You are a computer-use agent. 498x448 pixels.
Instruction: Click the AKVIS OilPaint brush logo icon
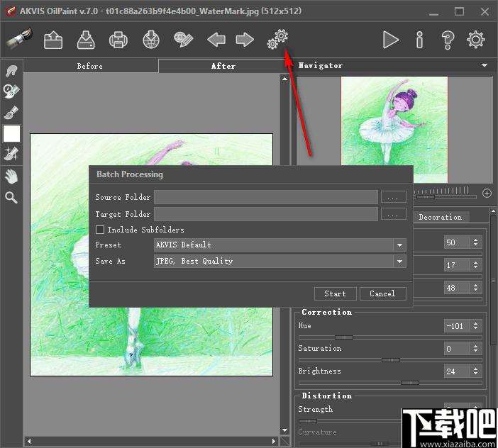[x=19, y=38]
